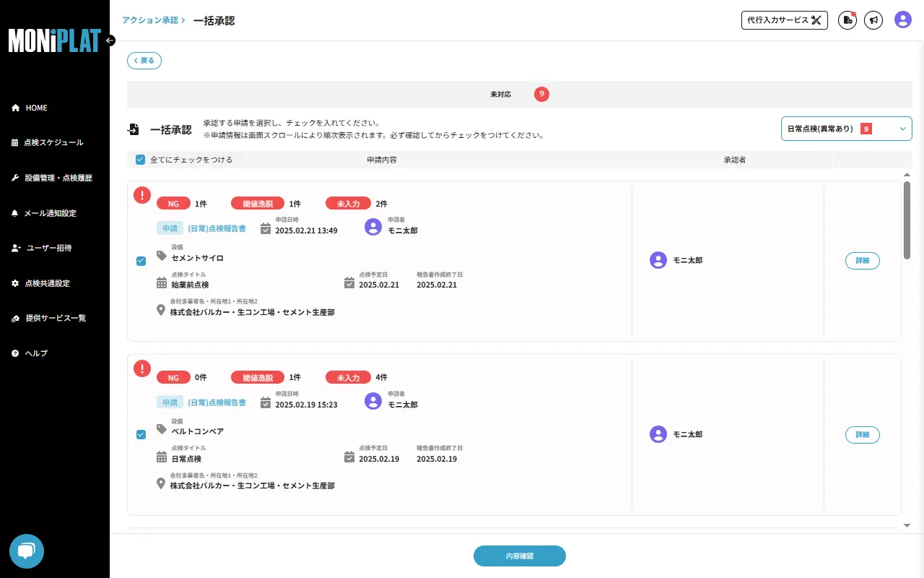The image size is (924, 578).
Task: Open the 日常点検(異常あり) filter dropdown
Action: [x=845, y=129]
